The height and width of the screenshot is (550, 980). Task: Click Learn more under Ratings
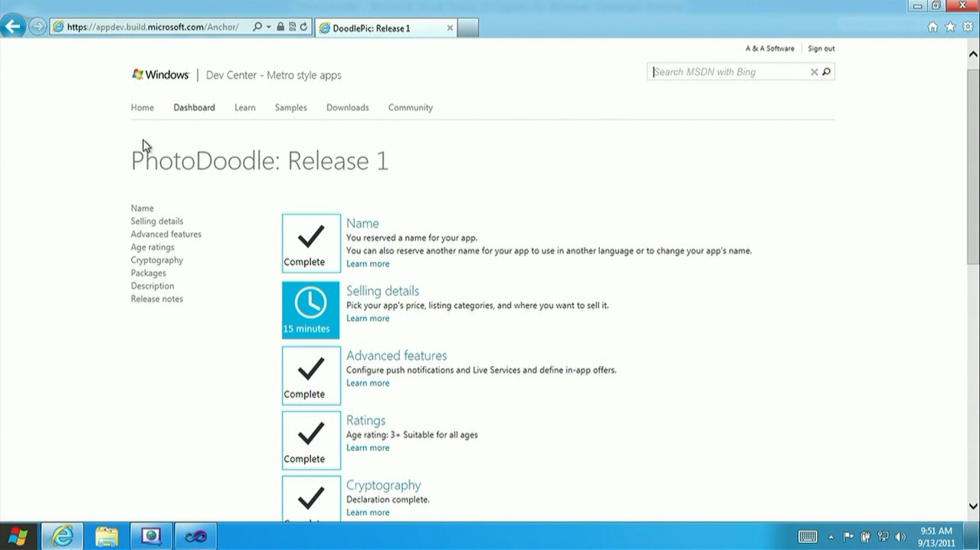[x=368, y=448]
